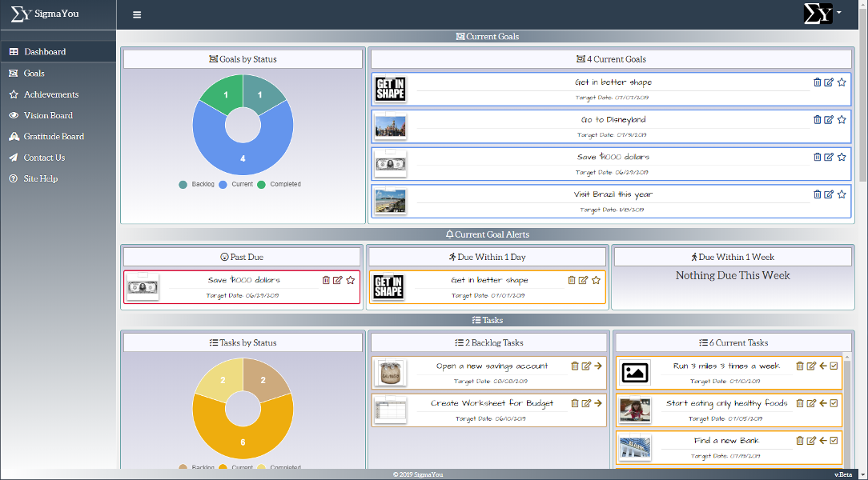The image size is (868, 480).
Task: Star the goal under Due Within 1 Day
Action: [597, 280]
